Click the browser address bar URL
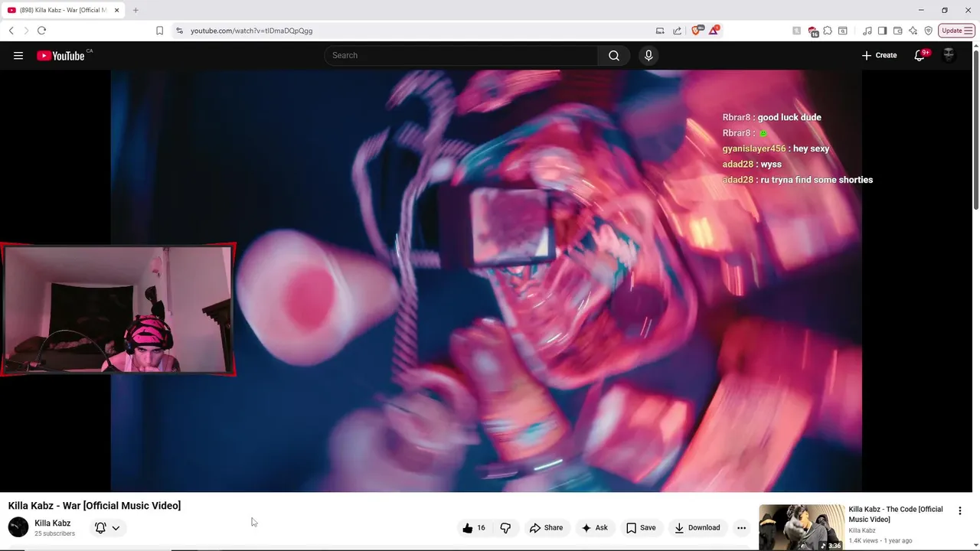980x551 pixels. pyautogui.click(x=251, y=31)
